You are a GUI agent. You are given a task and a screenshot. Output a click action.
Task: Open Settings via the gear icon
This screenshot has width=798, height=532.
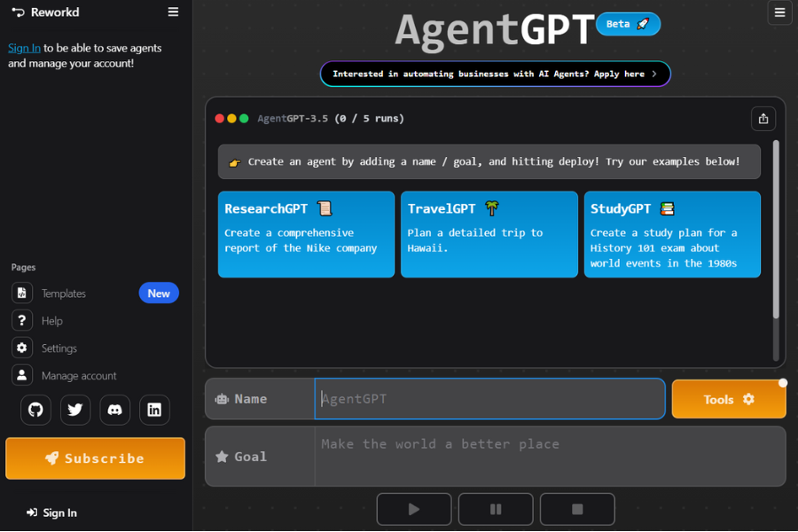click(x=21, y=348)
